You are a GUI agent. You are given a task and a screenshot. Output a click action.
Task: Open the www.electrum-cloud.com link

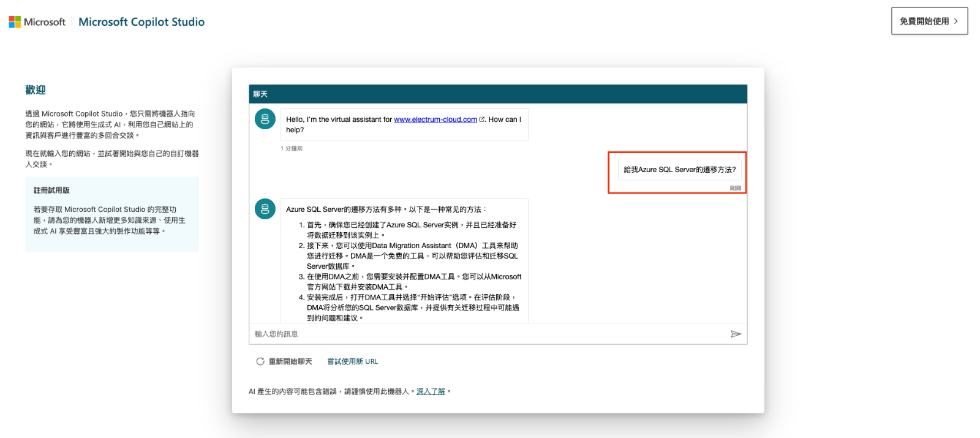(x=435, y=119)
